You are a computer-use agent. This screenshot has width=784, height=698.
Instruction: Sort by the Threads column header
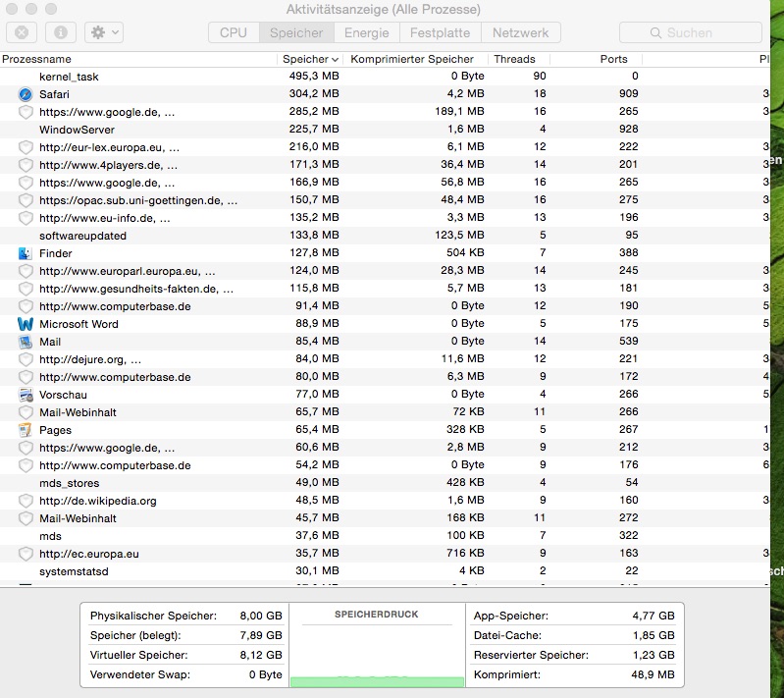point(519,59)
